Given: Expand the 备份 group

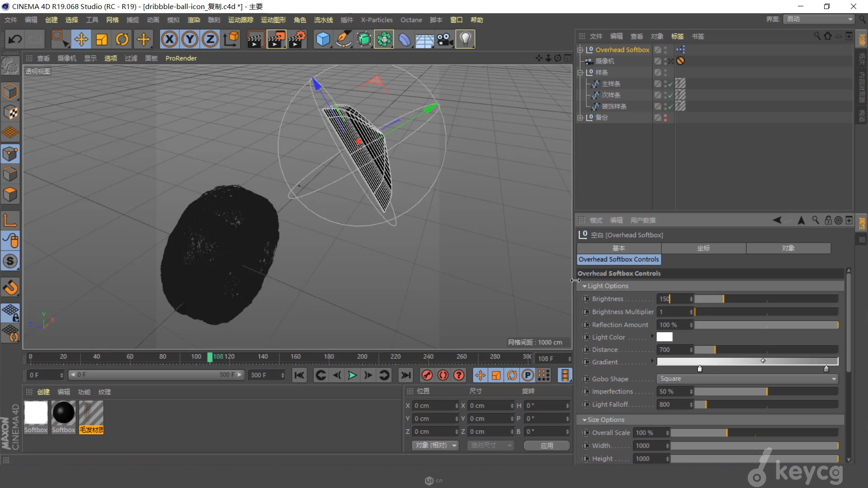Looking at the screenshot, I should click(x=580, y=117).
